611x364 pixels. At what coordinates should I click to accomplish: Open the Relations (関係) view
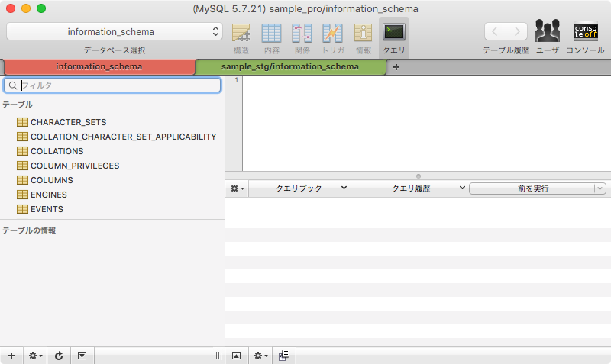(302, 37)
